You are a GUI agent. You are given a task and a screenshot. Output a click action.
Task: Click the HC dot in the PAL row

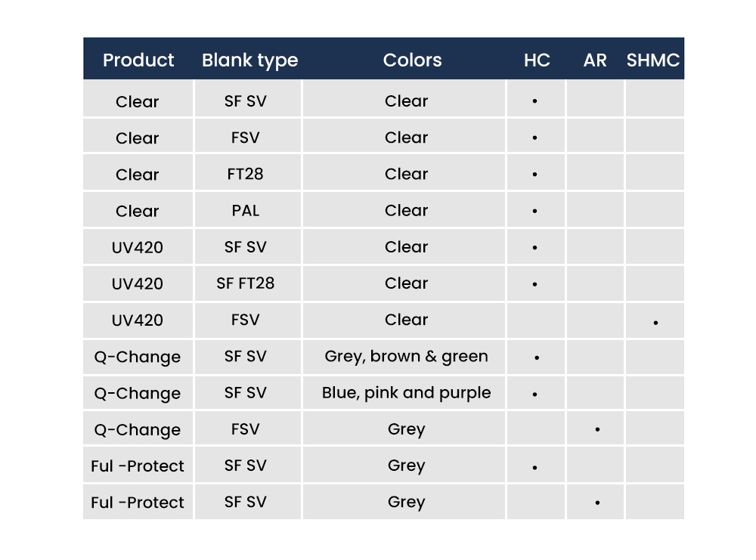pos(534,212)
